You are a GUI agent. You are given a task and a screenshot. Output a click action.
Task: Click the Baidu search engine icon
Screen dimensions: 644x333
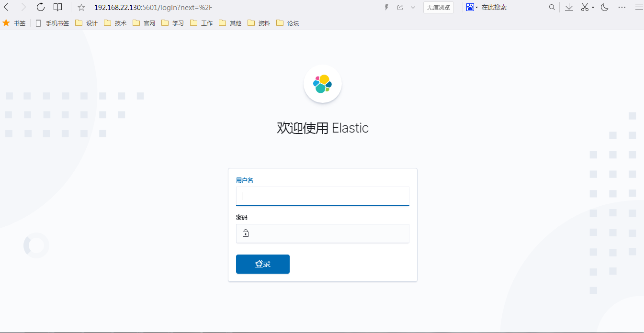470,7
